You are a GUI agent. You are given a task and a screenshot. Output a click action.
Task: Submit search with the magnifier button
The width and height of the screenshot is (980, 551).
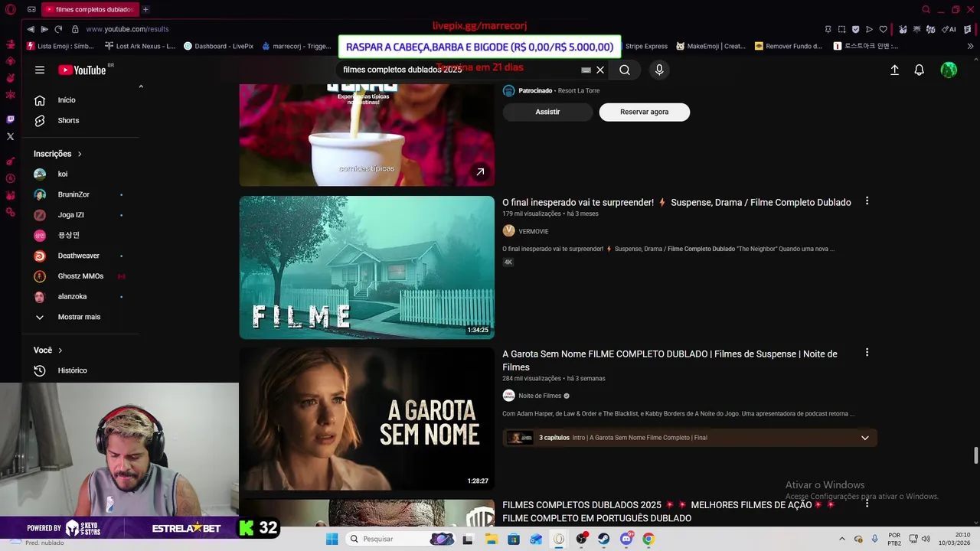(x=625, y=70)
